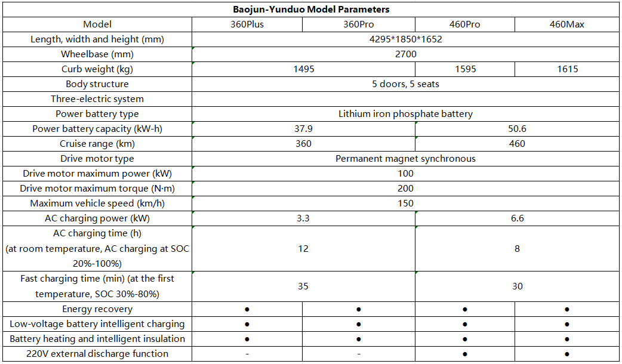Click 'Drive motor maximum torque (N·m)' label
This screenshot has height=364, width=622.
(x=97, y=189)
